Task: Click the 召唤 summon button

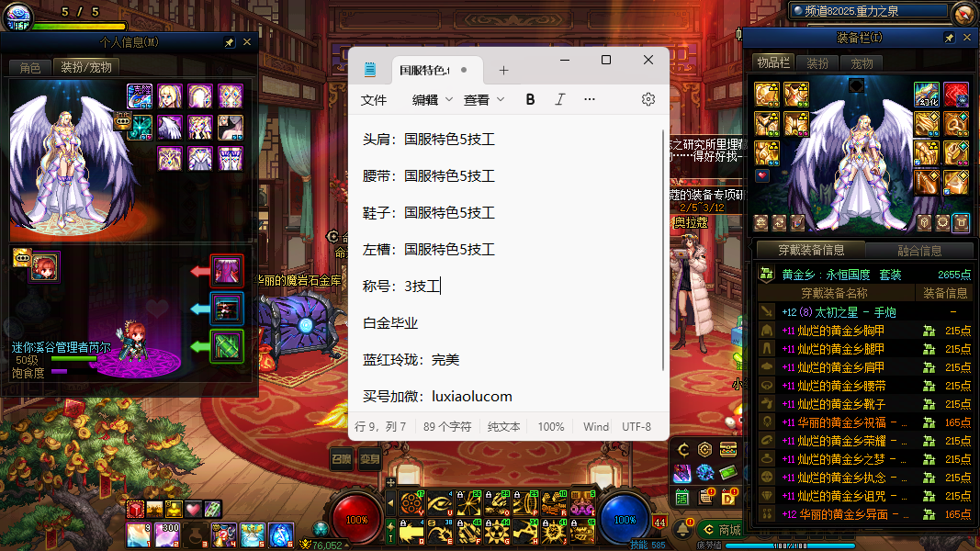Action: pyautogui.click(x=342, y=458)
